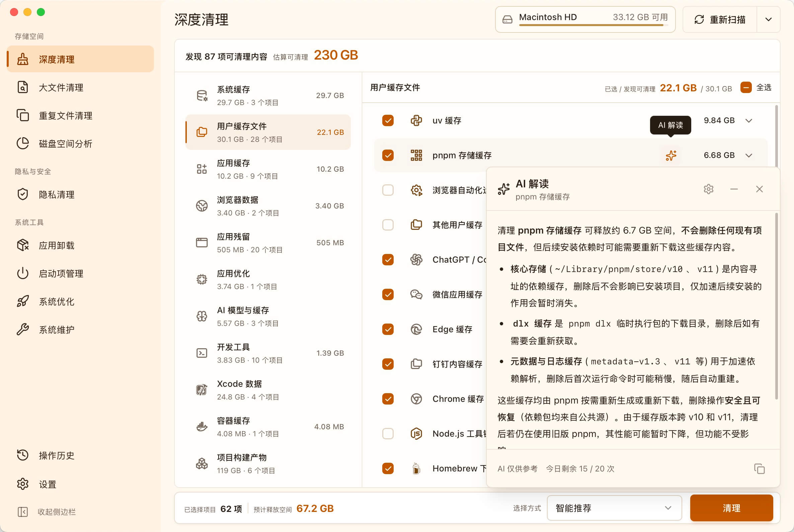Open 重复文件清理 in the sidebar
794x532 pixels.
(80, 115)
